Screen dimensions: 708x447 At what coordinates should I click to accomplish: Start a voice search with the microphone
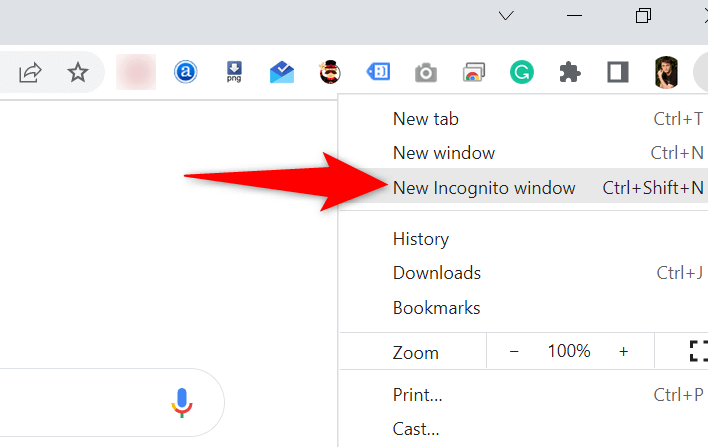point(181,403)
